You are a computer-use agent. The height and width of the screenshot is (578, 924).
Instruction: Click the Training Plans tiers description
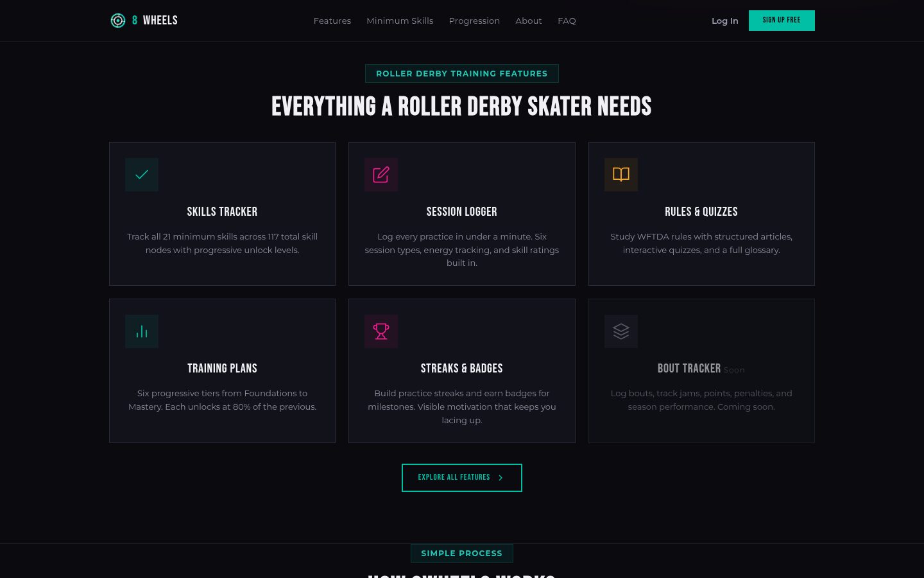coord(222,400)
